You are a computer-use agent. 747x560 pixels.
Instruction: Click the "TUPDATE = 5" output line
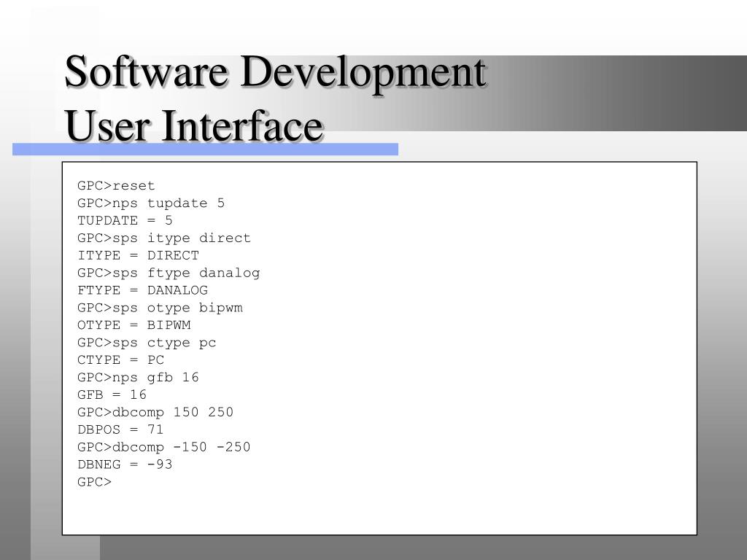[125, 220]
